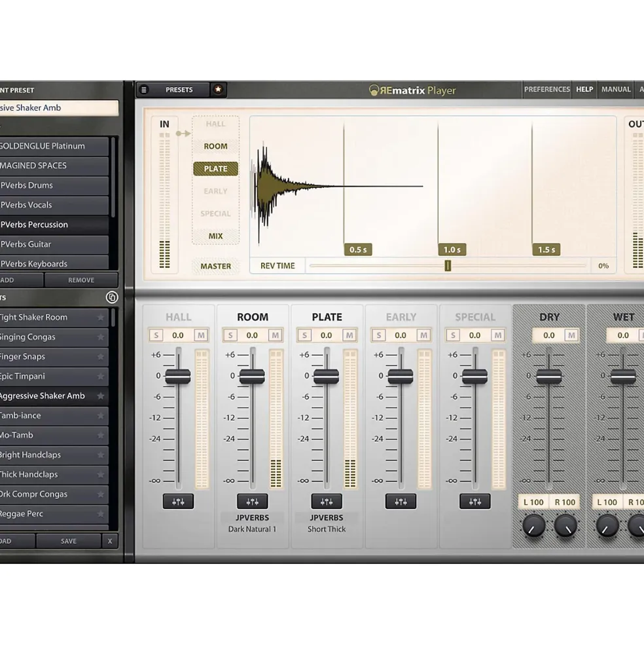The image size is (644, 645).
Task: Mute the ROOM channel
Action: (x=275, y=335)
